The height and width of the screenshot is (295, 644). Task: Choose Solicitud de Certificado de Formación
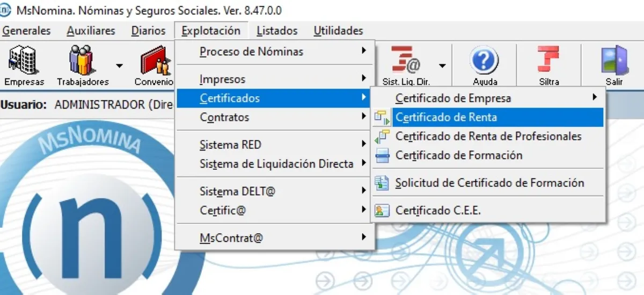point(488,183)
